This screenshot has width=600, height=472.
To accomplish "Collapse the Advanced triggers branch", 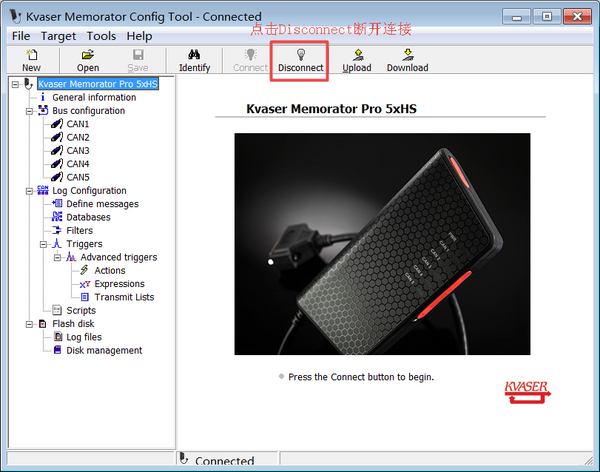I will coord(57,258).
